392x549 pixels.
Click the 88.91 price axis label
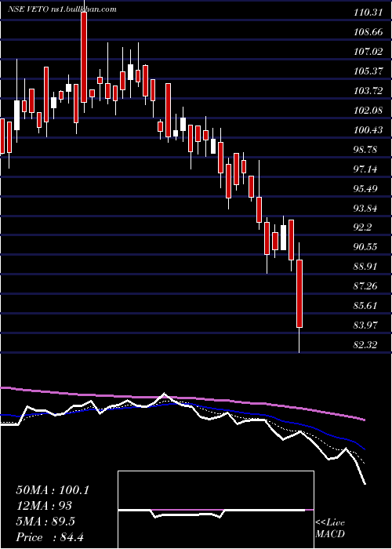(x=366, y=267)
